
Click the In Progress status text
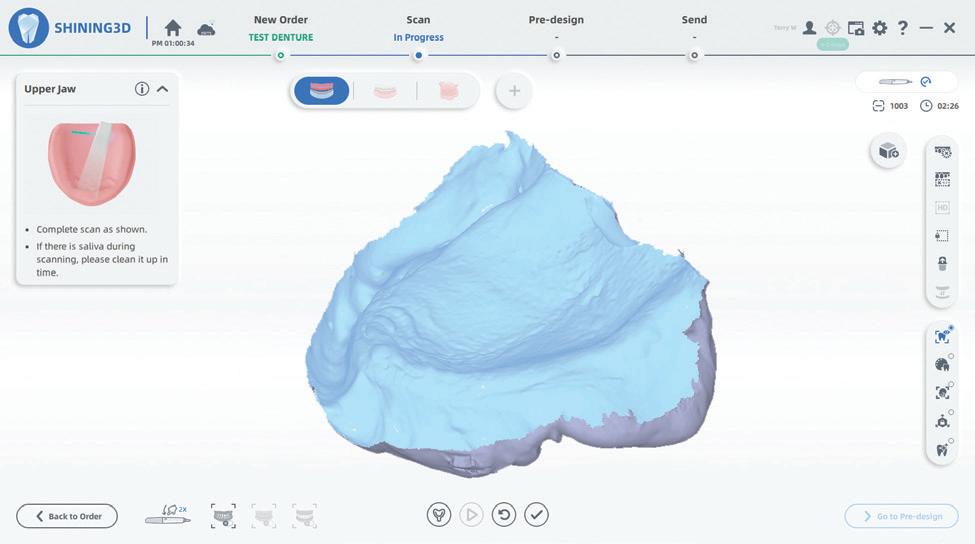418,37
